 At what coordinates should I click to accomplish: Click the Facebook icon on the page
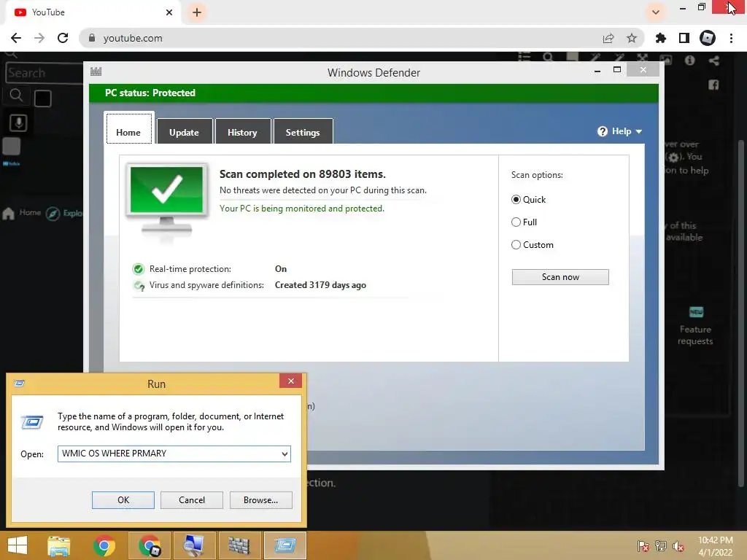tap(713, 85)
